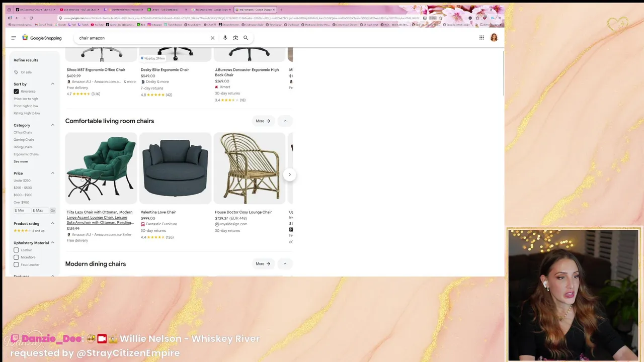Screen dimensions: 644x362
Task: Filter by Dining Chairs category
Action: tap(23, 147)
